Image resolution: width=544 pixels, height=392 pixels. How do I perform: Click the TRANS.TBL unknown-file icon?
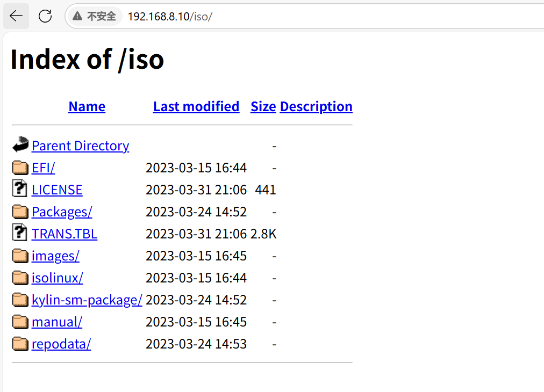pyautogui.click(x=20, y=233)
